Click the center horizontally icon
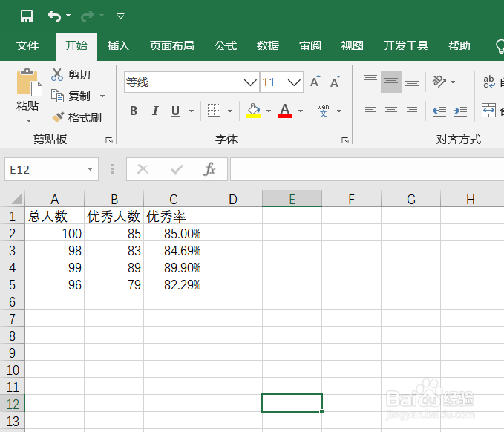 pos(391,111)
